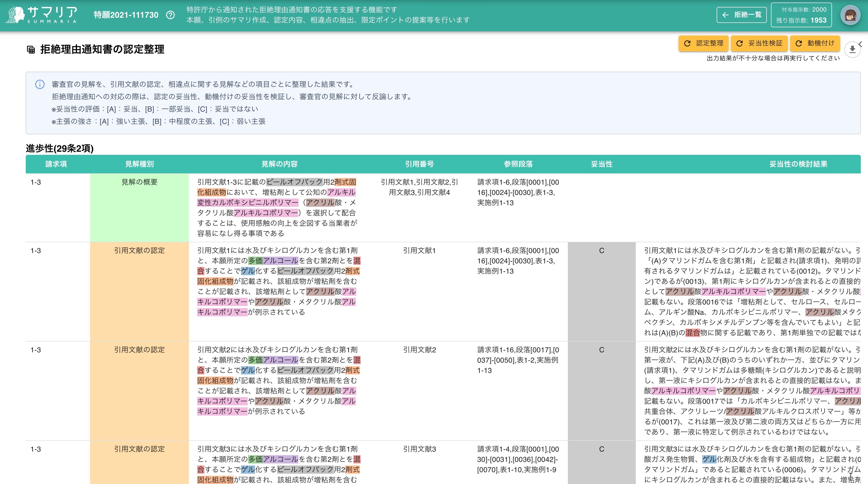This screenshot has height=484, width=868.
Task: Download results with the download icon
Action: (852, 50)
